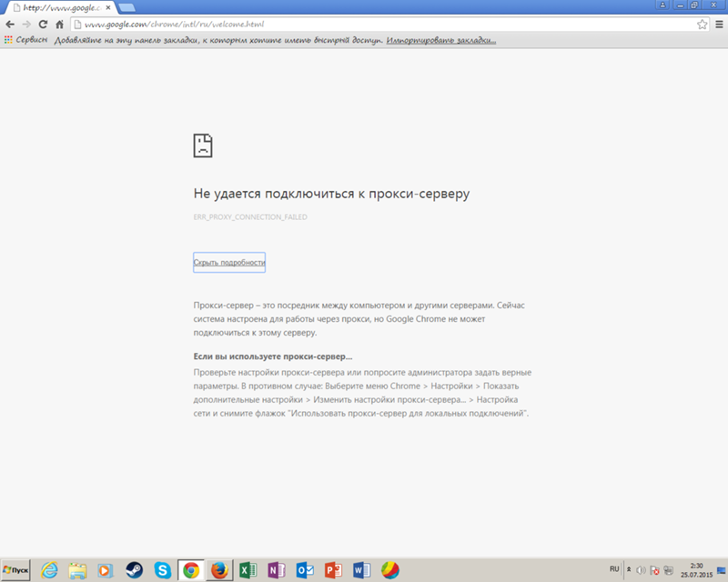Click the sad page error icon
Image resolution: width=728 pixels, height=582 pixels.
click(203, 145)
